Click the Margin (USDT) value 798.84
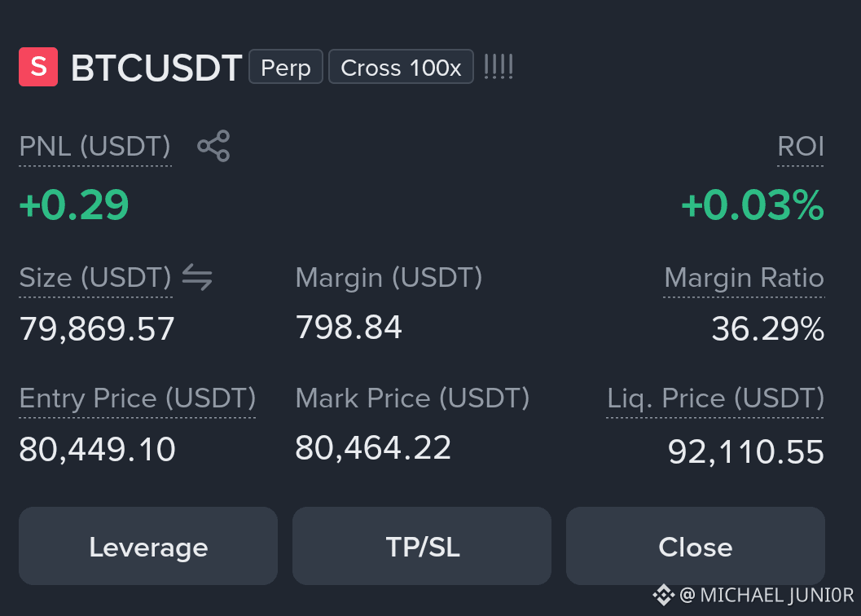This screenshot has width=861, height=616. coord(349,327)
